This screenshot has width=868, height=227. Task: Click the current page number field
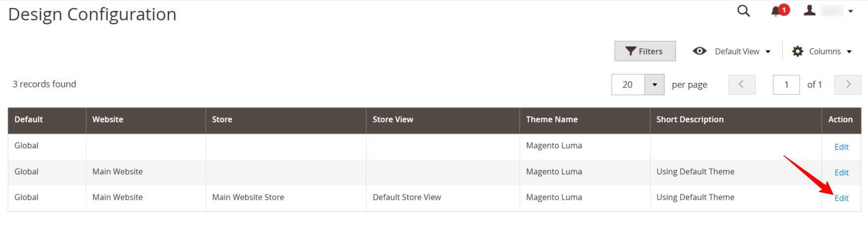(x=786, y=85)
